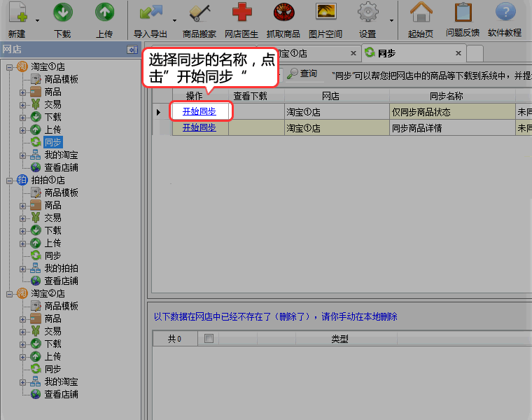Select cell 同步商品详情
The height and width of the screenshot is (420, 532).
[452, 128]
